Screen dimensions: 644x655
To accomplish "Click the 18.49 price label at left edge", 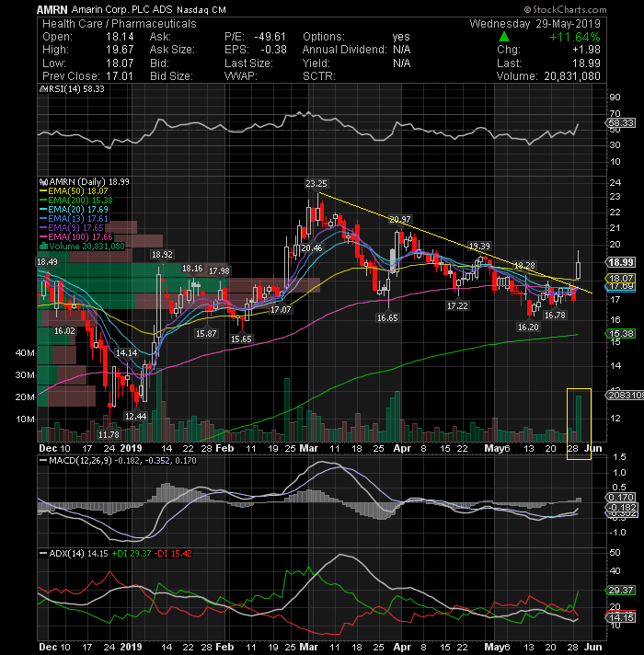I will 47,262.
